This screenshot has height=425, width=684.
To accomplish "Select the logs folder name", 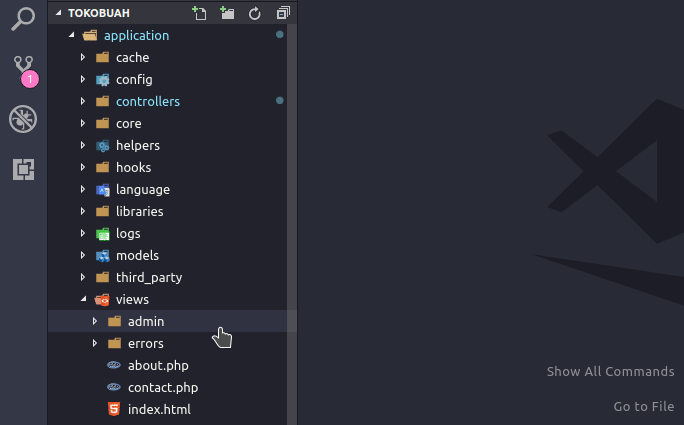I will coord(128,234).
